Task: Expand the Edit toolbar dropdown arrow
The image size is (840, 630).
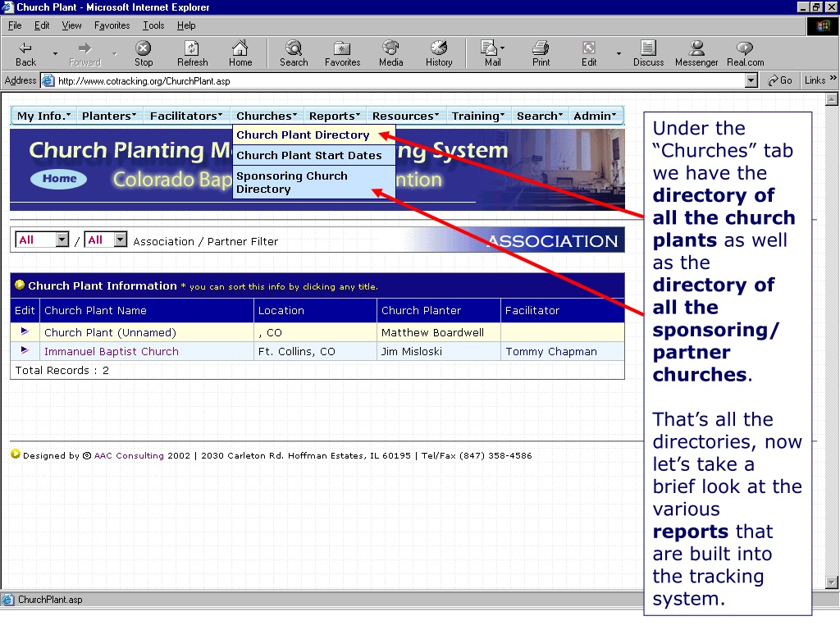Action: pyautogui.click(x=619, y=53)
